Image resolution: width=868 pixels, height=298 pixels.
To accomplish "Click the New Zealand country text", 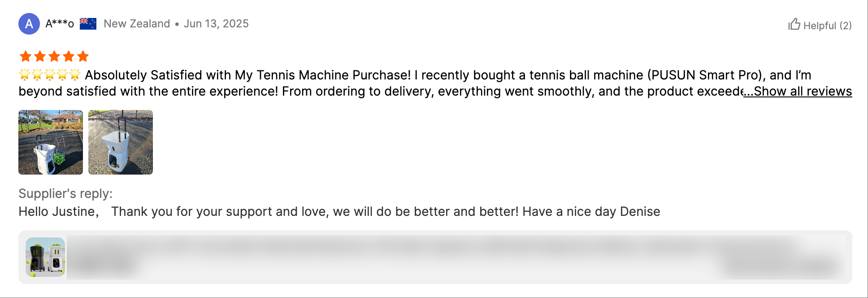I will point(137,24).
